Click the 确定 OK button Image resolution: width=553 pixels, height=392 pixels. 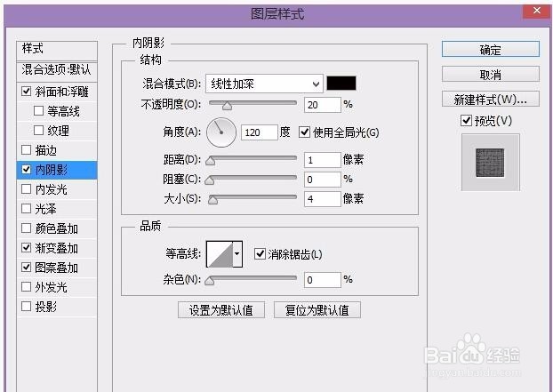point(491,50)
